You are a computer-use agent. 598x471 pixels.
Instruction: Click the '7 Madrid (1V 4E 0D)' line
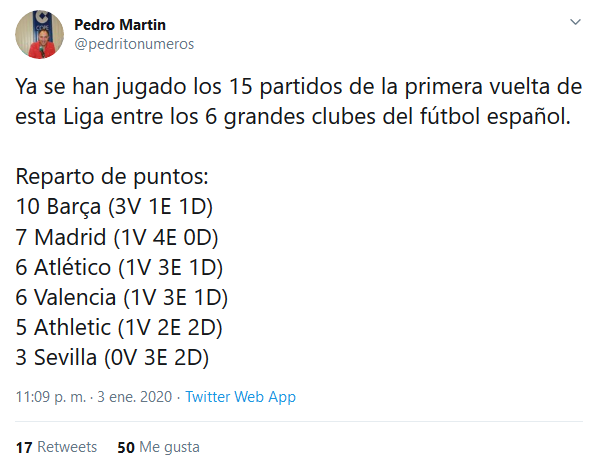click(x=117, y=237)
